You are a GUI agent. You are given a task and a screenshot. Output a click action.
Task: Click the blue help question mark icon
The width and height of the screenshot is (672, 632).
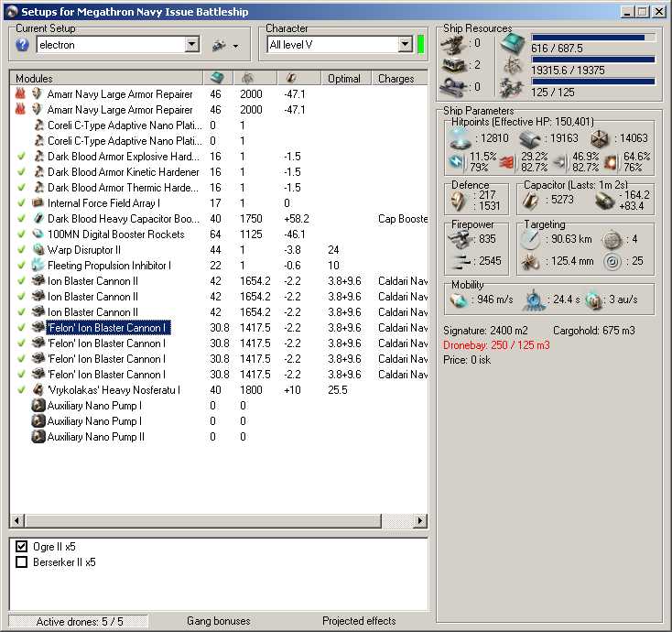[x=22, y=45]
